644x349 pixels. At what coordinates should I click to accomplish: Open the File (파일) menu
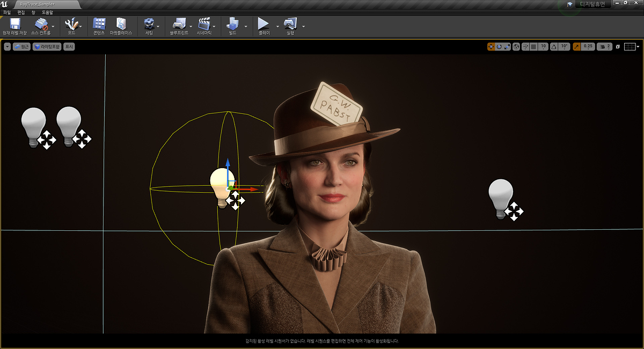click(x=6, y=12)
